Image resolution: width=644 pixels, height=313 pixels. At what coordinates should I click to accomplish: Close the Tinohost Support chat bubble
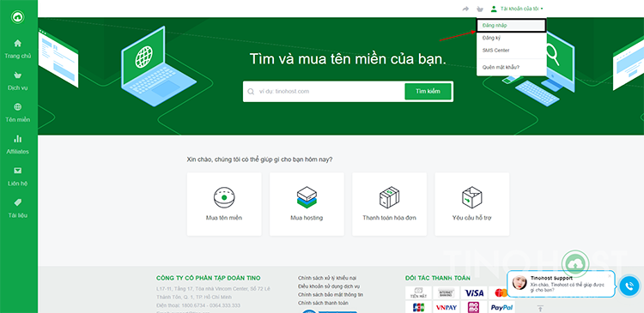610,275
